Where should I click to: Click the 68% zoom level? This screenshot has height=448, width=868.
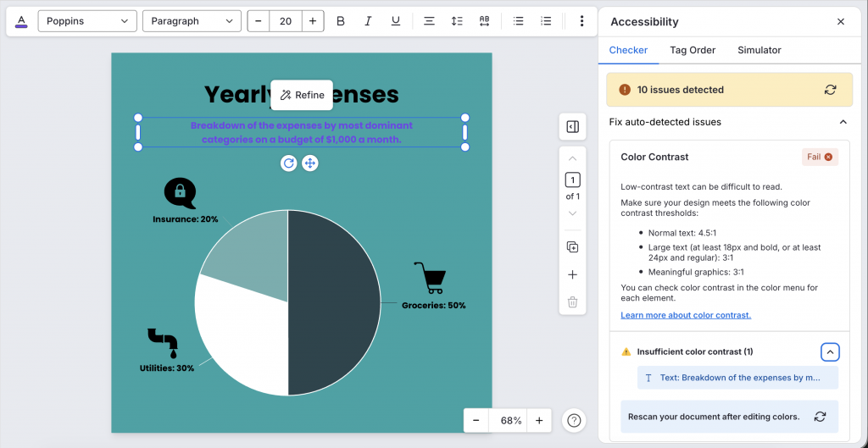(x=511, y=420)
